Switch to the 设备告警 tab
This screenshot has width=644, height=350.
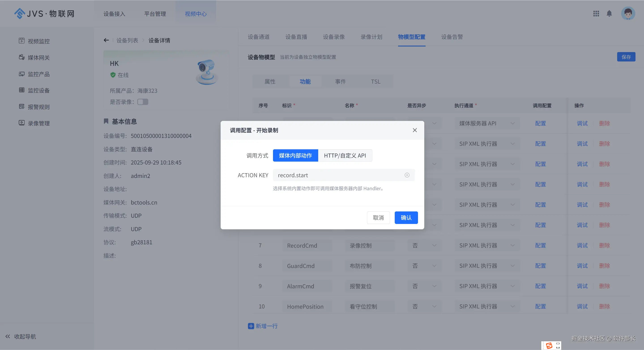click(452, 37)
